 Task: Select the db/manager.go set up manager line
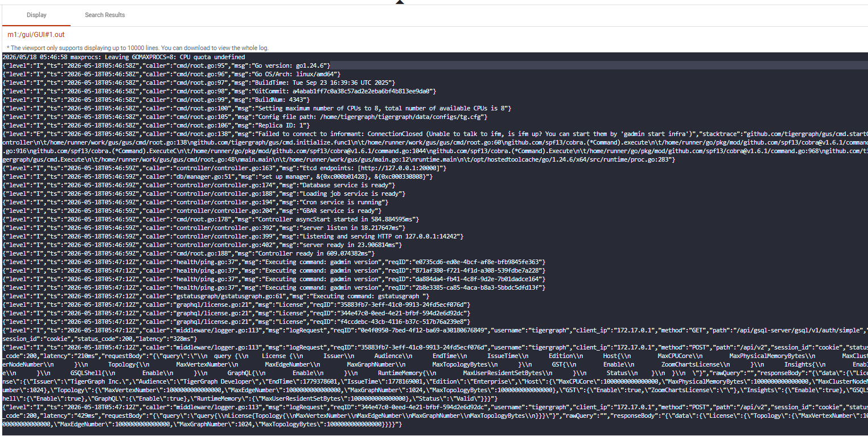pos(217,176)
